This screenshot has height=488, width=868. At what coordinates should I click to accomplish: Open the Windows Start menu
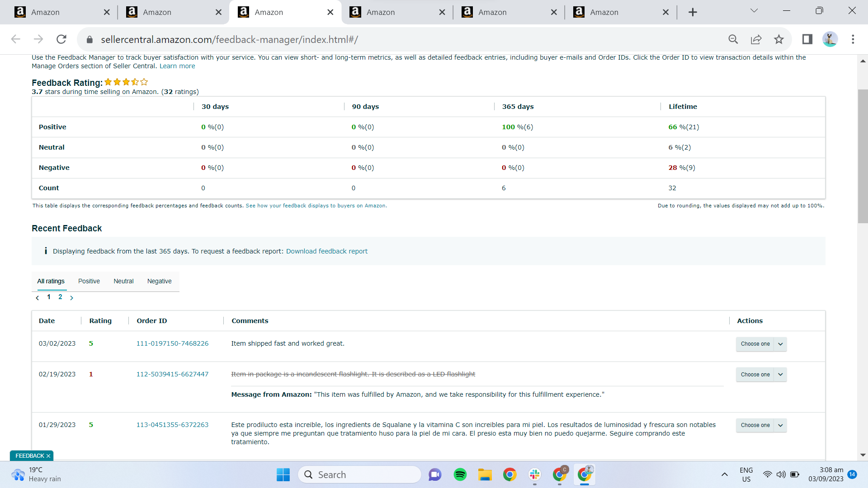click(283, 474)
